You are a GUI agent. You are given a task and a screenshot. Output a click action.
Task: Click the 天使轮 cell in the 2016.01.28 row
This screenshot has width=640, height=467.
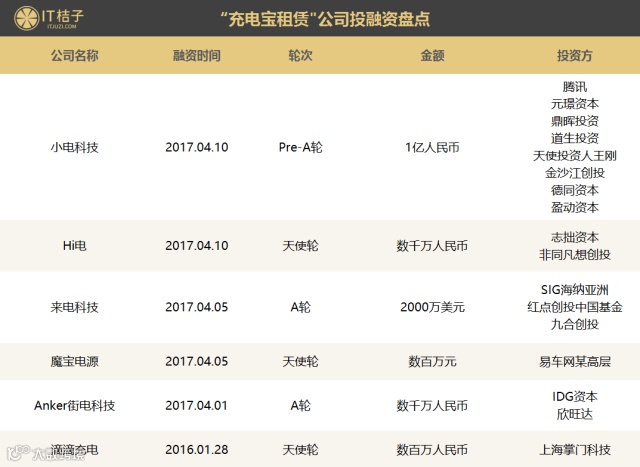pyautogui.click(x=300, y=449)
